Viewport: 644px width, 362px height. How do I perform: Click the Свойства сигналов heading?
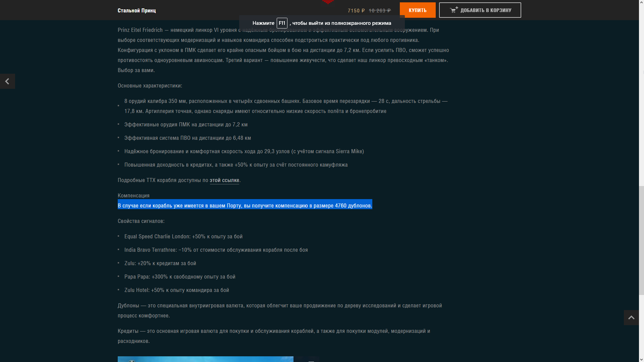click(141, 221)
